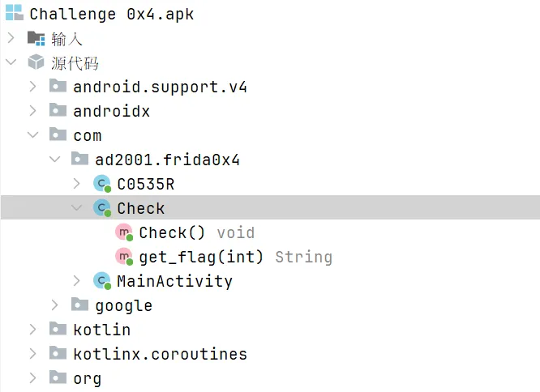Click the get_flag method icon
540x392 pixels.
(x=124, y=257)
